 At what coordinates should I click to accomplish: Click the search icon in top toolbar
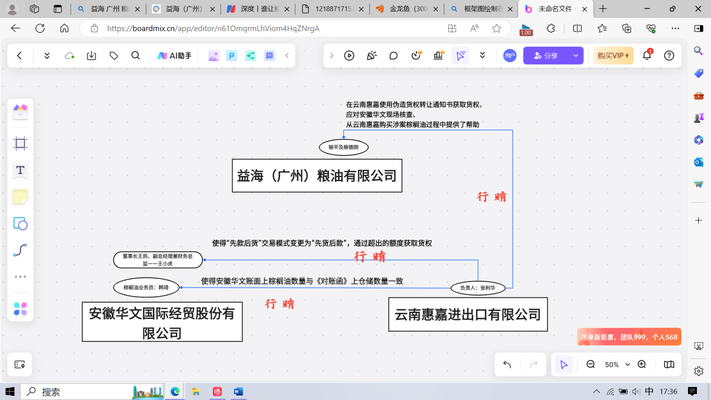coord(135,56)
